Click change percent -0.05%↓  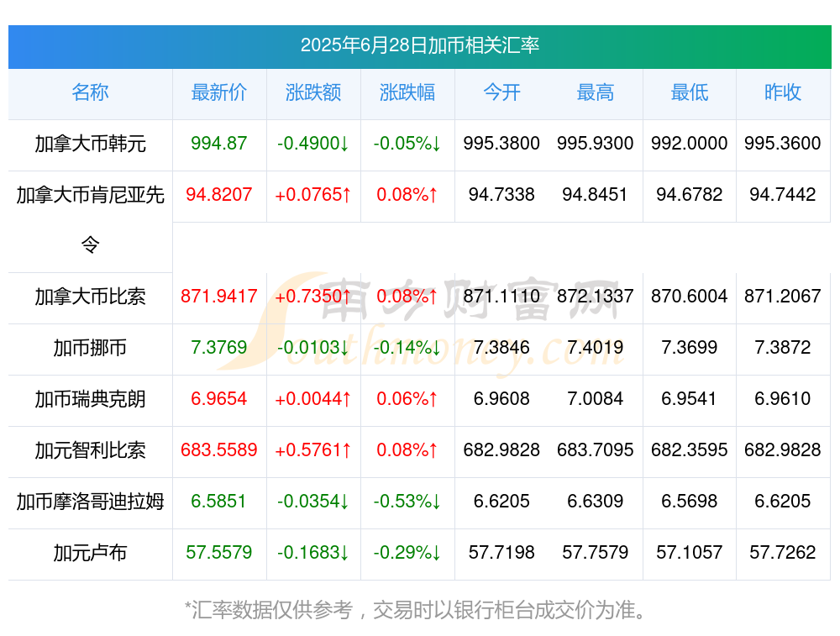pyautogui.click(x=407, y=143)
